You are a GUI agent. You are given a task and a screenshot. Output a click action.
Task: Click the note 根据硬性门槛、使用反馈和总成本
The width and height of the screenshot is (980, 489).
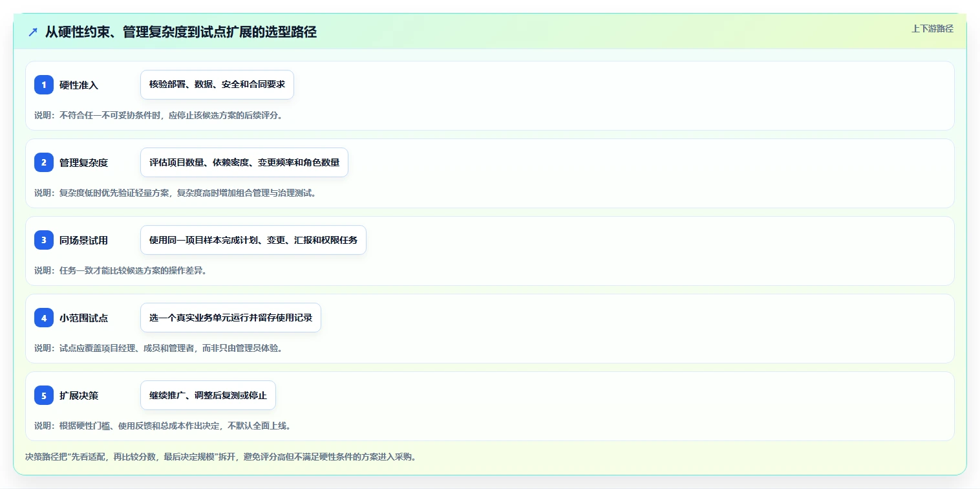coord(163,426)
